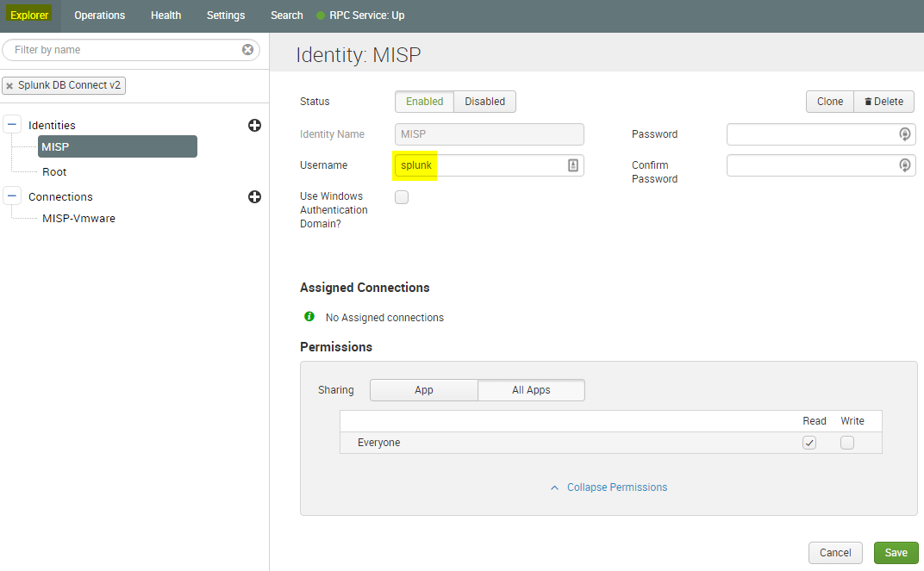Click the info icon beside No Assigned connections
Screen dimensions: 924x571
pos(309,317)
